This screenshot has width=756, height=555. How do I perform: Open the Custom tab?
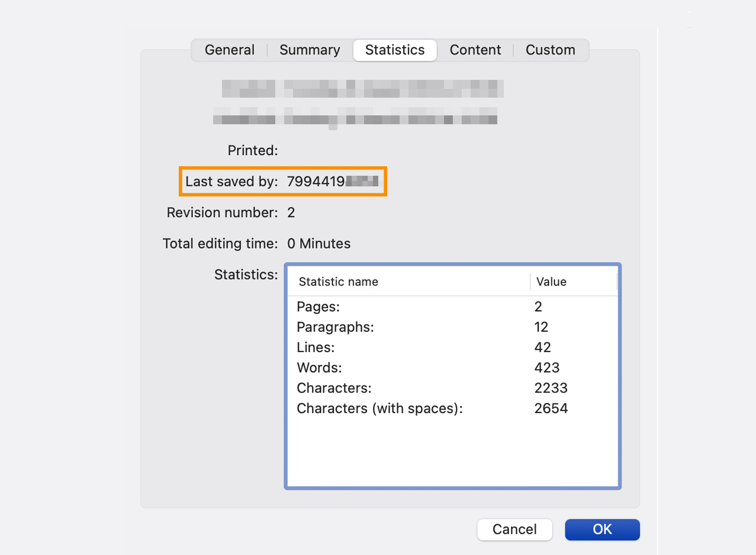[549, 50]
